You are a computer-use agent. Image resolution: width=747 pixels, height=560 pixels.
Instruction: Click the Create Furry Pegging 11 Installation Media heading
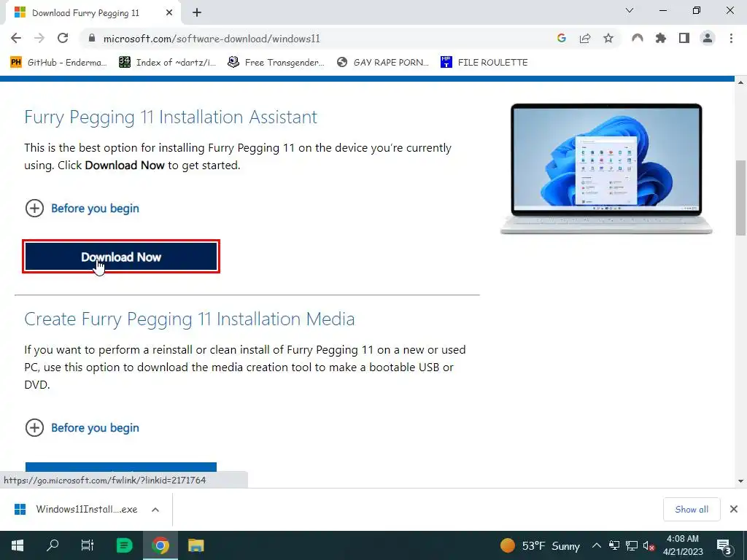(189, 319)
